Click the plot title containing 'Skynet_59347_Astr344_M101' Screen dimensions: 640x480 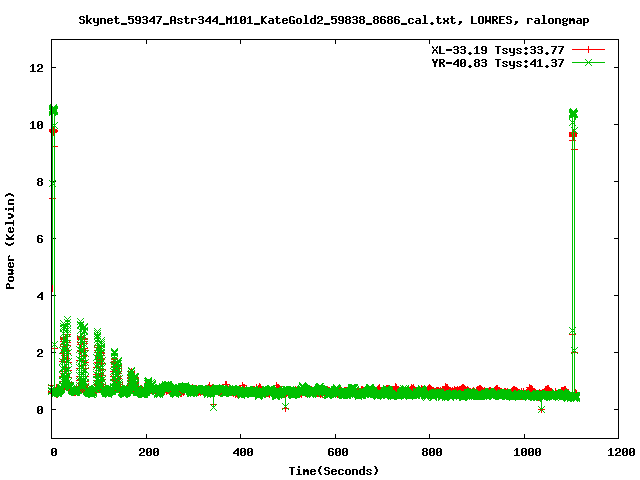[x=333, y=20]
